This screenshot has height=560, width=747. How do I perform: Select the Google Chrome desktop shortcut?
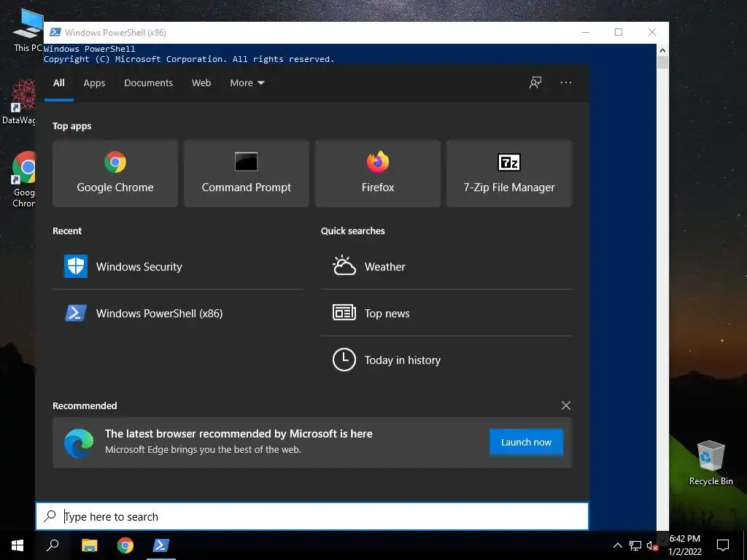click(23, 179)
